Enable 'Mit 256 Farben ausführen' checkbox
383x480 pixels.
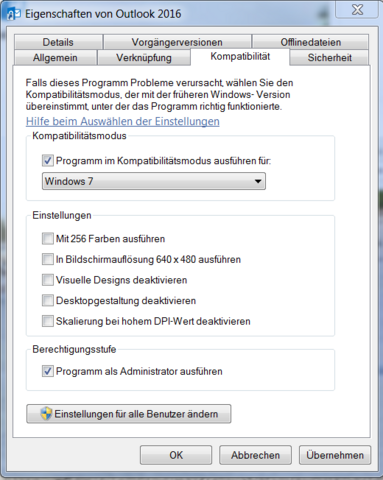[48, 239]
